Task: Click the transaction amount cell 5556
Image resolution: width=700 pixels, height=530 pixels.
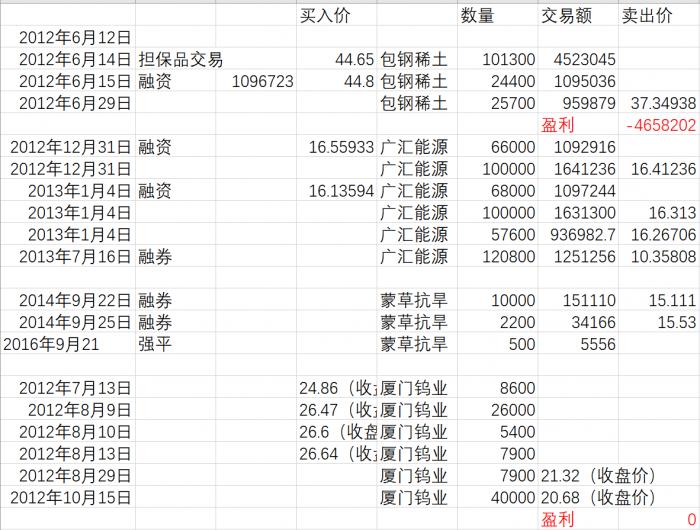Action: (x=578, y=343)
